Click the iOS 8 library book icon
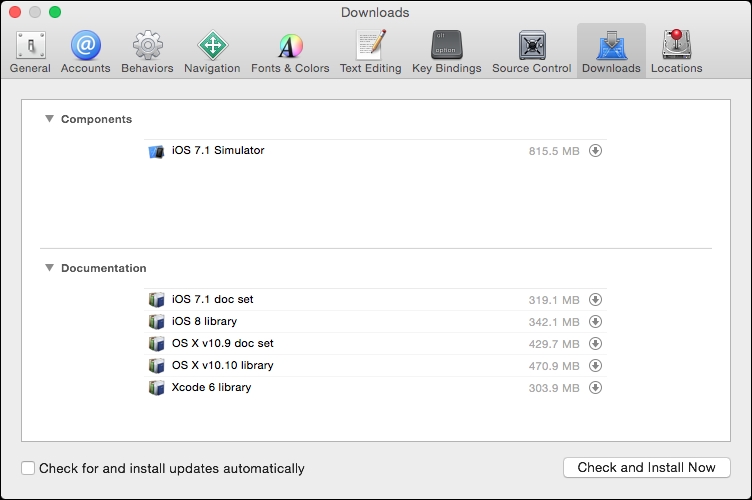This screenshot has height=500, width=752. click(x=156, y=322)
